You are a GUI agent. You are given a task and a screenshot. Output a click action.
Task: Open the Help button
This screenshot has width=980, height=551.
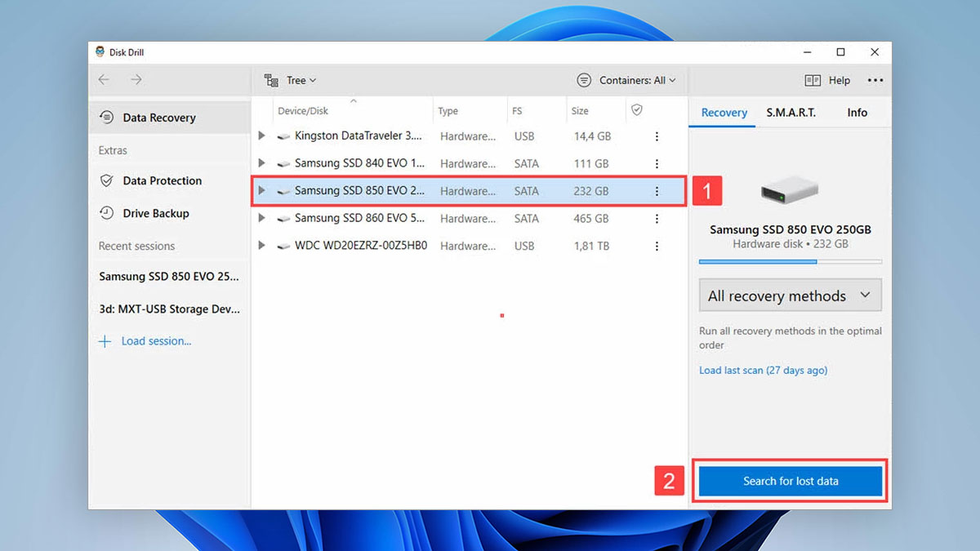827,80
